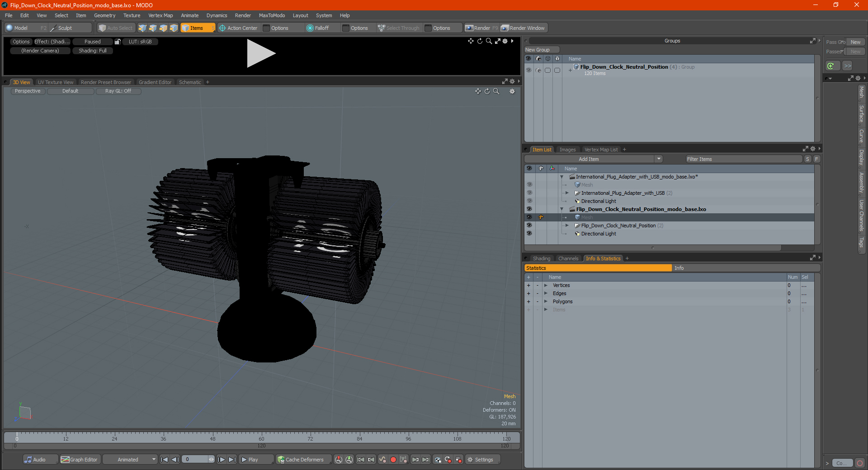Click the Cache Deformers button

304,460
